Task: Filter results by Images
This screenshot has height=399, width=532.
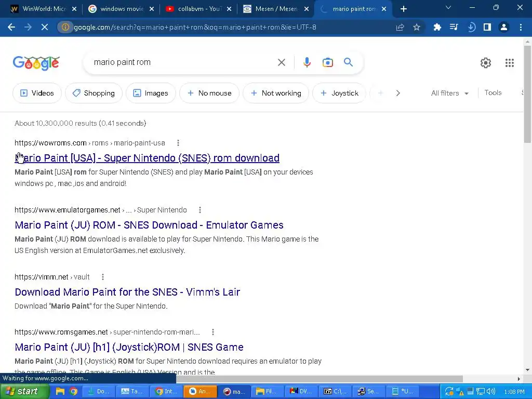Action: [151, 93]
